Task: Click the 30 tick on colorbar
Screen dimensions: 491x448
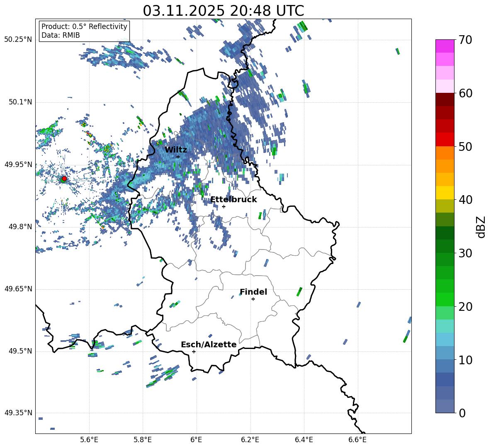Action: [x=465, y=253]
